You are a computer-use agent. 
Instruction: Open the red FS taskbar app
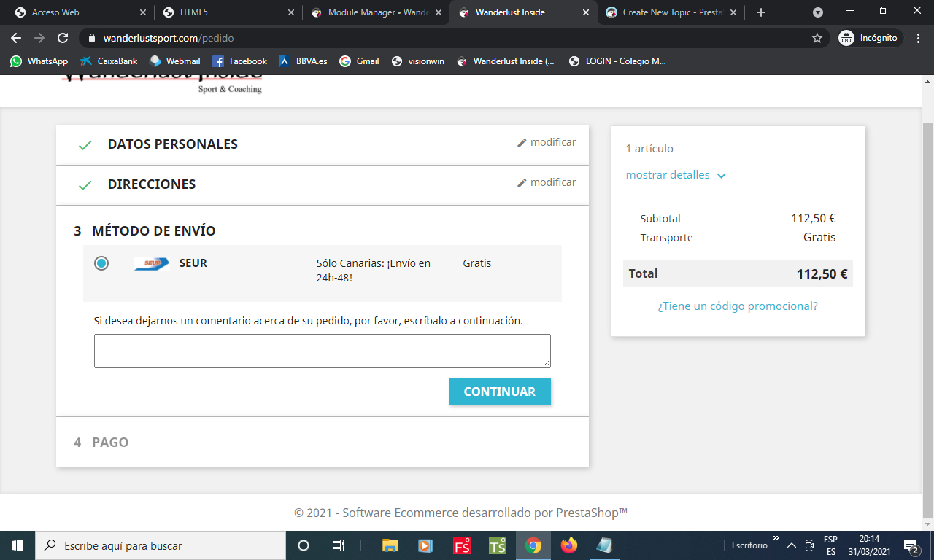(462, 545)
